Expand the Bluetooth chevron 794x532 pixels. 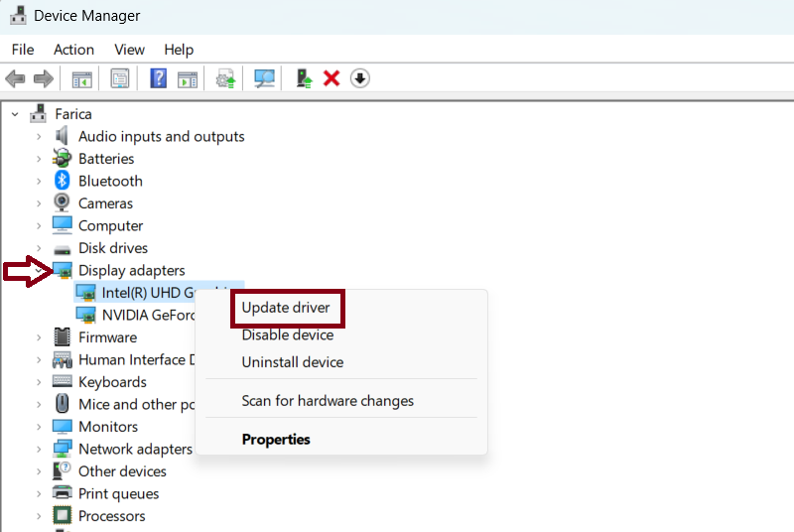point(39,182)
